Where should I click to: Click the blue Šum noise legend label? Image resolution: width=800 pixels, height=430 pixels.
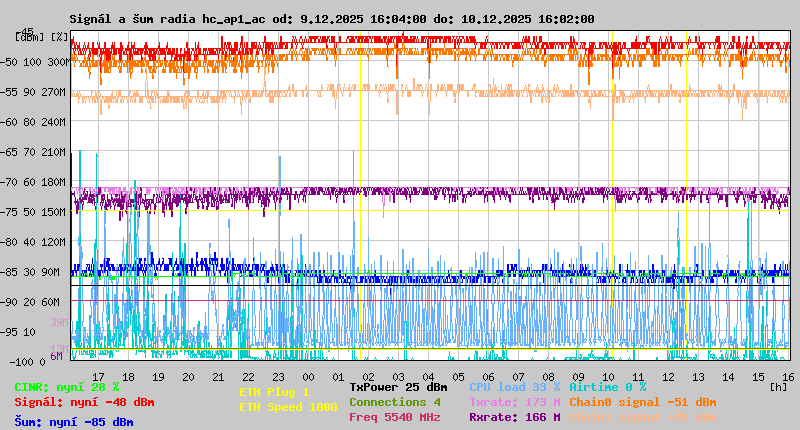tap(73, 422)
